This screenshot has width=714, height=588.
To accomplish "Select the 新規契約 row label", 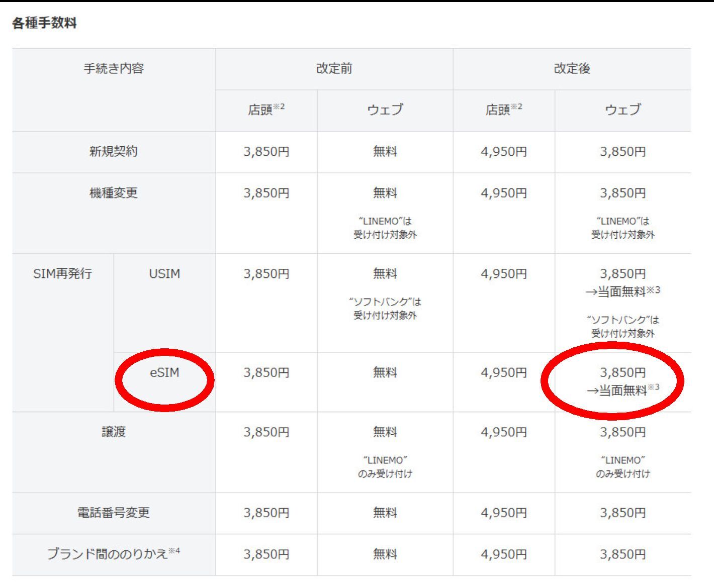I will click(x=114, y=151).
